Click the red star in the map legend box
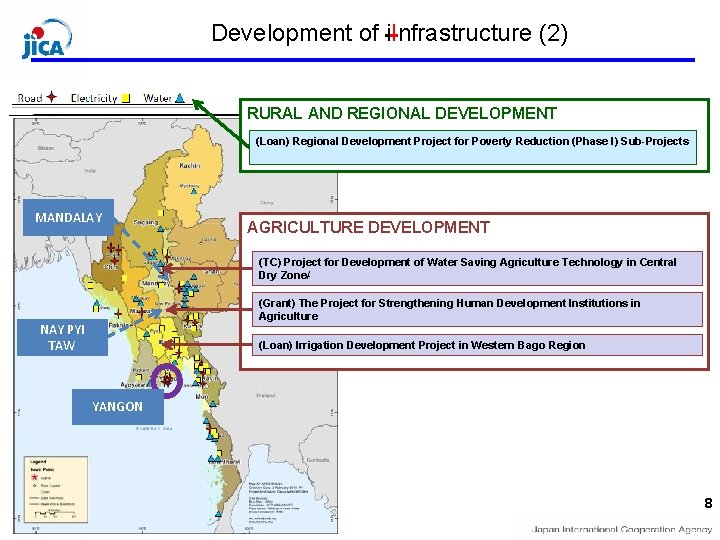This screenshot has width=720, height=540. pyautogui.click(x=34, y=477)
